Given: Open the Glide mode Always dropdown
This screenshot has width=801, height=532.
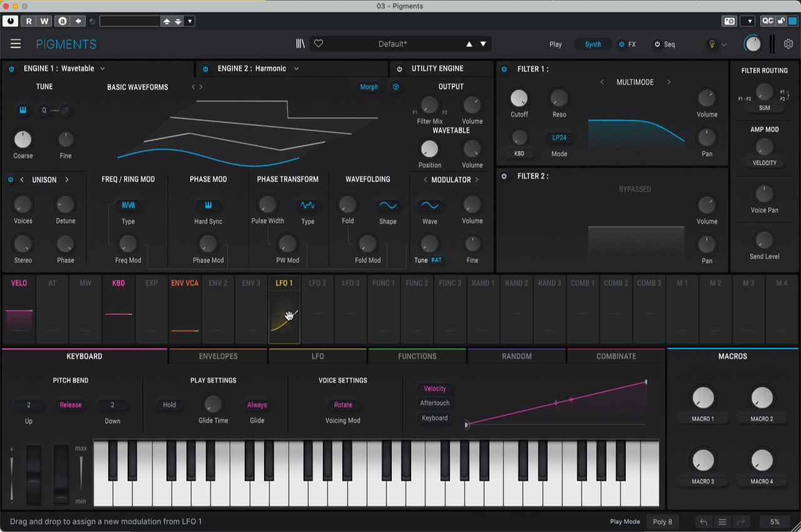Looking at the screenshot, I should point(257,405).
